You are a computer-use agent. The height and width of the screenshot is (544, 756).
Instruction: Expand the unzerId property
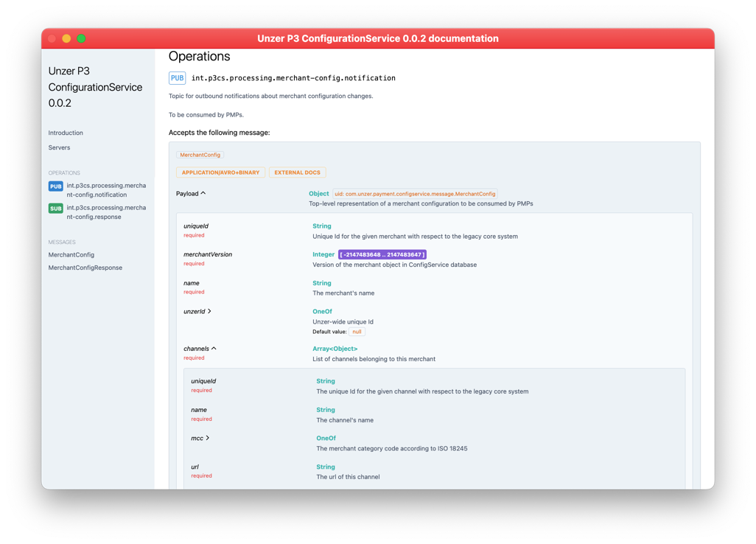click(x=197, y=312)
